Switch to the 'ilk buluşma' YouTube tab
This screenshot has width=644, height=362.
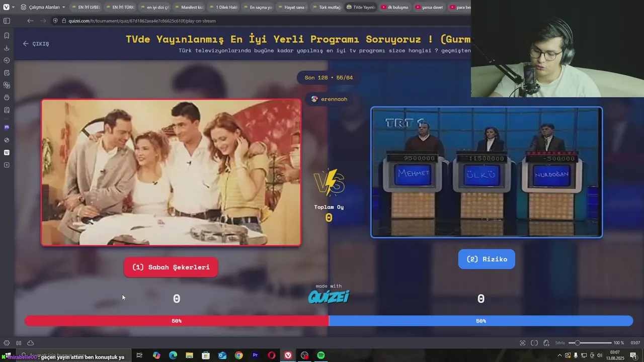(394, 8)
